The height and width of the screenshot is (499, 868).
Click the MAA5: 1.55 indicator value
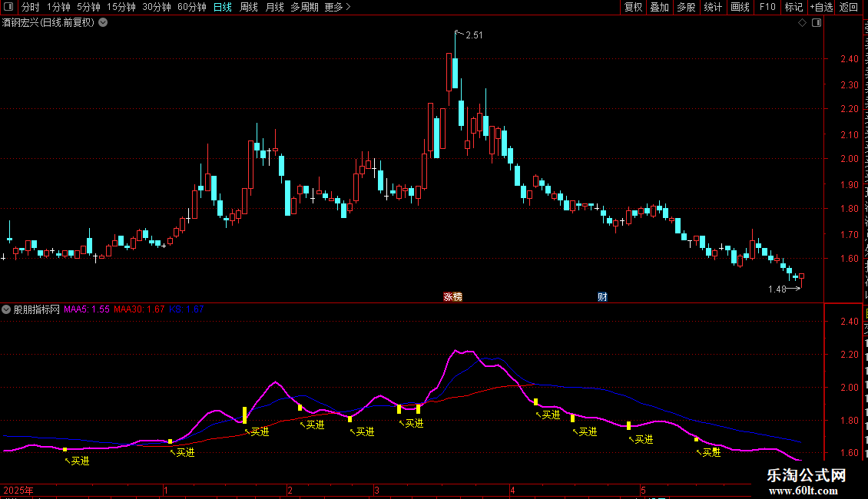87,310
